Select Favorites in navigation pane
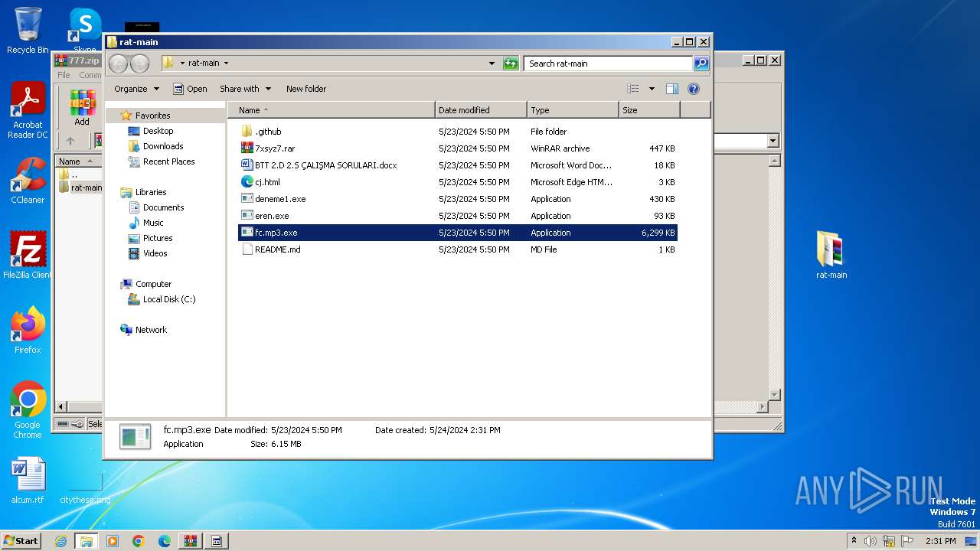The image size is (980, 551). [x=152, y=116]
